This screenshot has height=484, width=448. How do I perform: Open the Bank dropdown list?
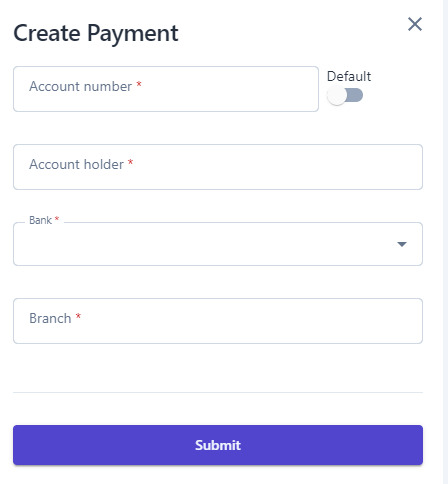(218, 244)
